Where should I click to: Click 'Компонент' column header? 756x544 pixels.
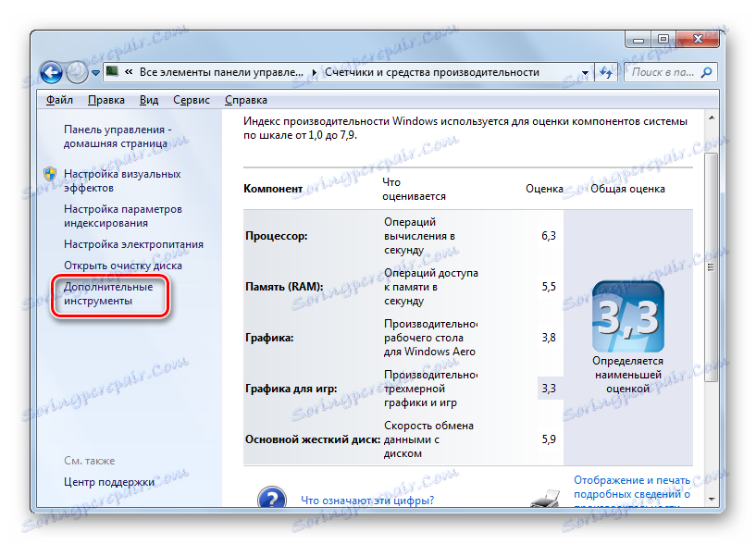click(x=273, y=189)
